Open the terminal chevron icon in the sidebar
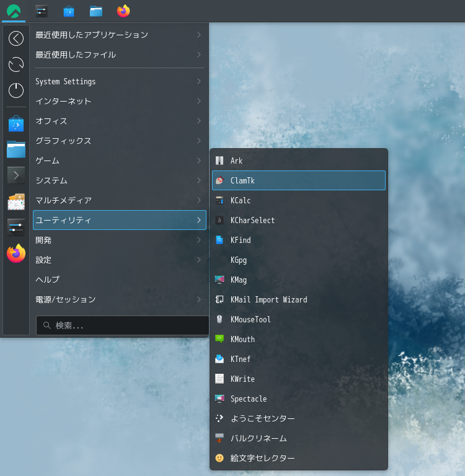The width and height of the screenshot is (465, 476). (x=16, y=175)
